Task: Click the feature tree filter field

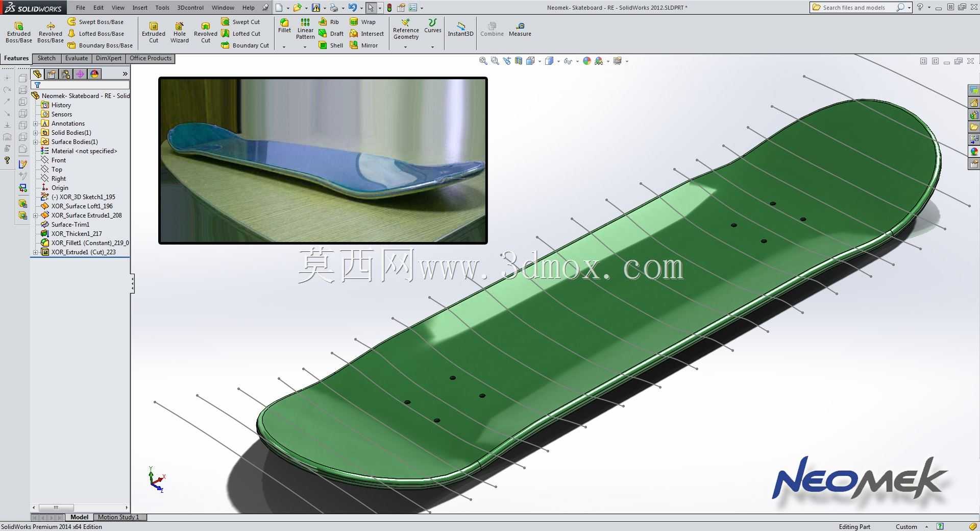Action: (80, 85)
